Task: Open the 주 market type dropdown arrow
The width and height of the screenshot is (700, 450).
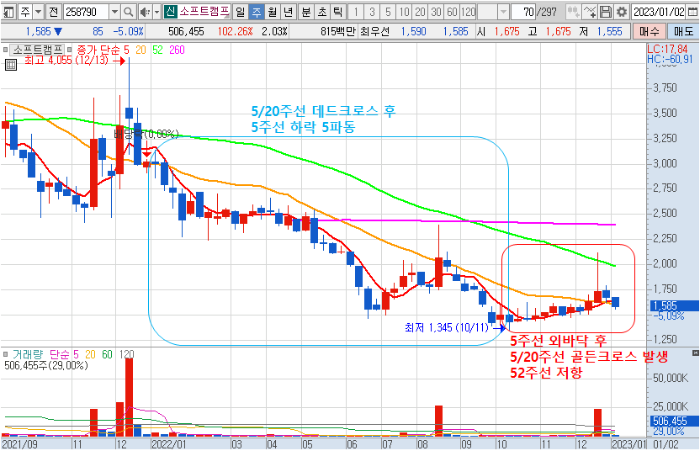Action: pyautogui.click(x=39, y=11)
